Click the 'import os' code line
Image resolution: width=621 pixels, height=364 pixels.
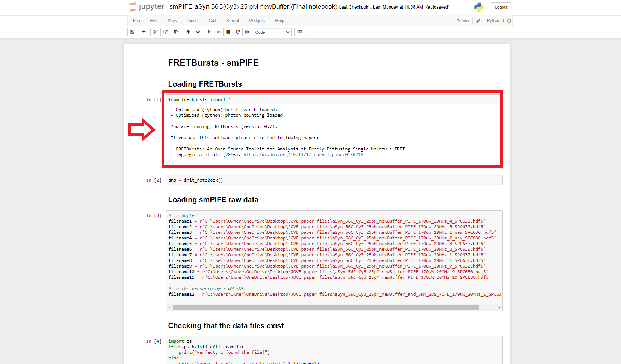tap(180, 341)
